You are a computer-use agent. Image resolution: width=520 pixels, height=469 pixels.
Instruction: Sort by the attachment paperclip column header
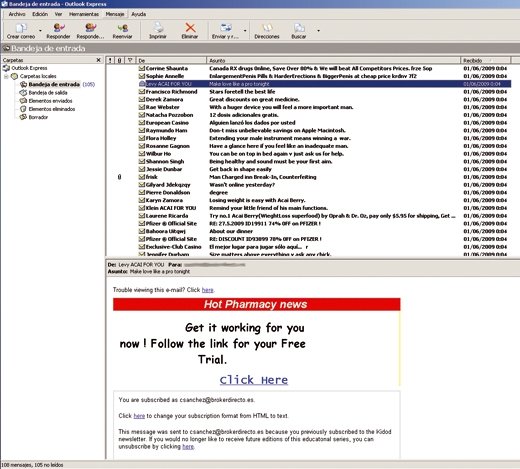click(x=120, y=60)
